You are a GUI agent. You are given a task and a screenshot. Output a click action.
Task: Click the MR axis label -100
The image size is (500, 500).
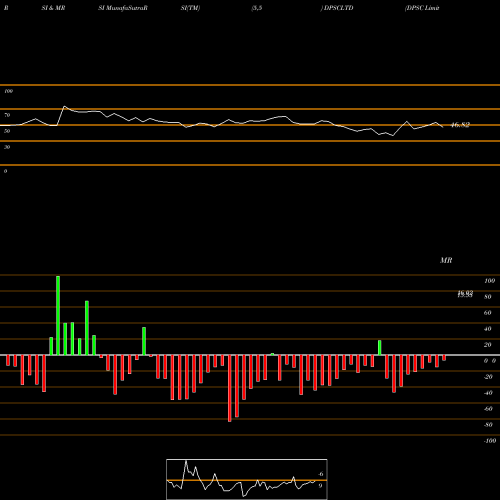pos(490,441)
